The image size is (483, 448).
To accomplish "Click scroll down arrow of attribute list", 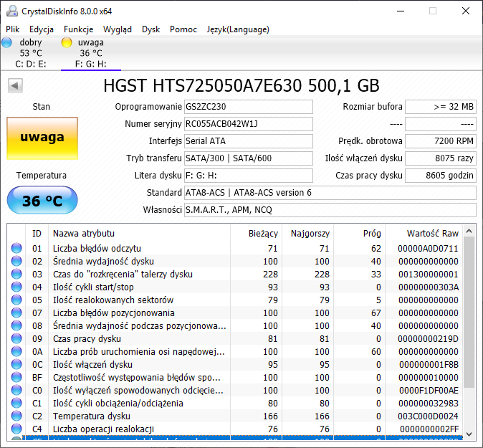I will pos(469,434).
